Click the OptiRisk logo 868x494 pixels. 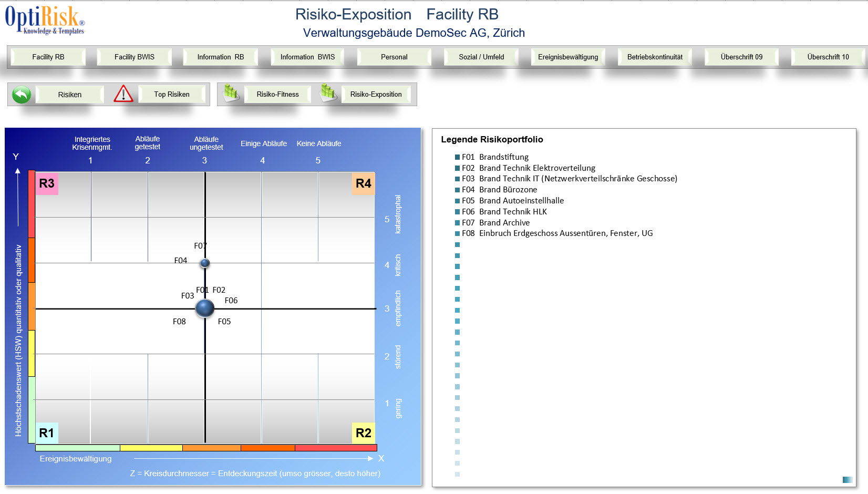[45, 20]
